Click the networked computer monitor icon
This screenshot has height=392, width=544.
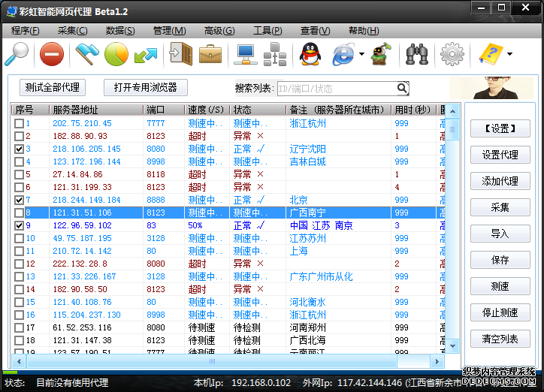pyautogui.click(x=245, y=55)
